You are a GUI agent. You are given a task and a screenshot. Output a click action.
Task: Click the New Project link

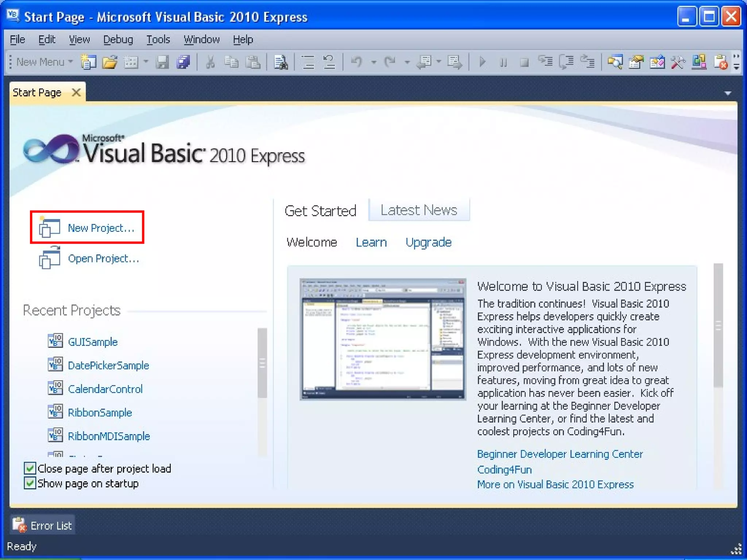click(101, 228)
